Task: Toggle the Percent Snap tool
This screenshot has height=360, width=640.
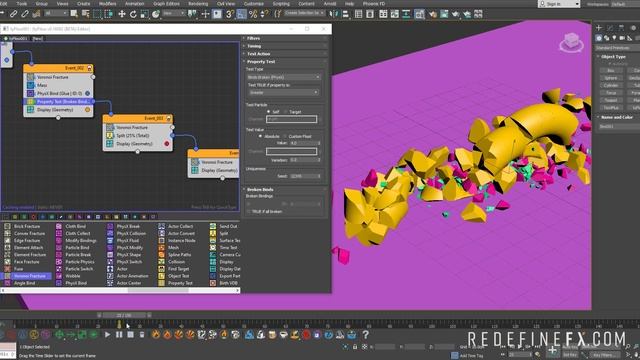Action: pos(253,14)
